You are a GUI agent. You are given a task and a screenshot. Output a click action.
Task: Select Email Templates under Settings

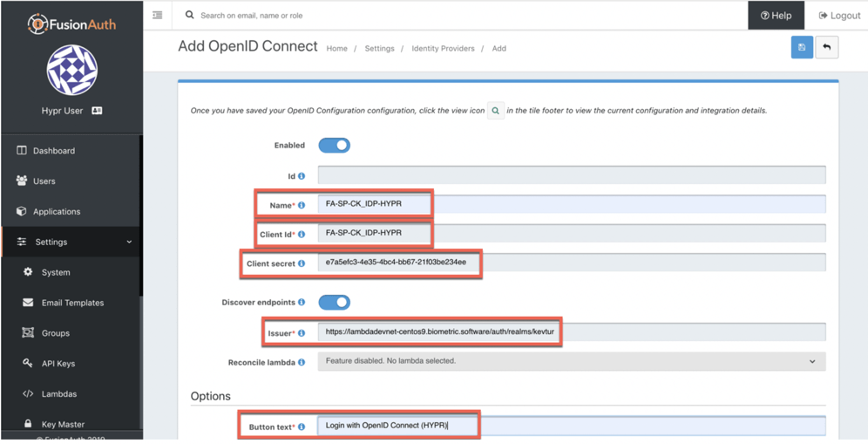tap(71, 303)
